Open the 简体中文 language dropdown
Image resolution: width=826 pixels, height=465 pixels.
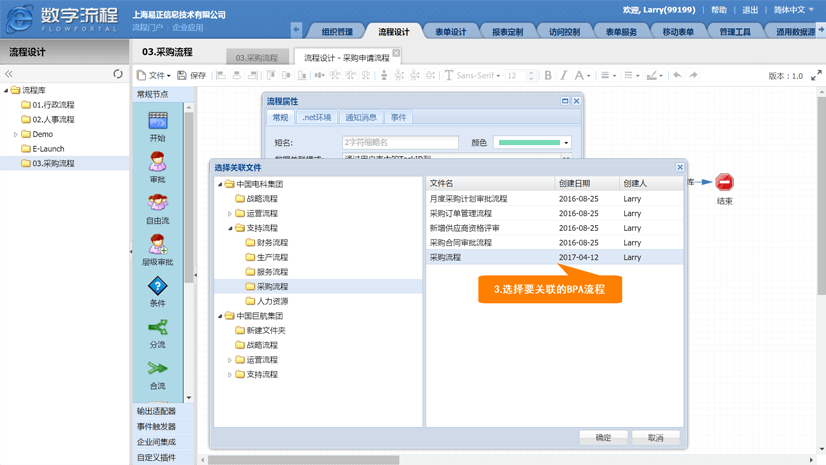click(x=794, y=10)
